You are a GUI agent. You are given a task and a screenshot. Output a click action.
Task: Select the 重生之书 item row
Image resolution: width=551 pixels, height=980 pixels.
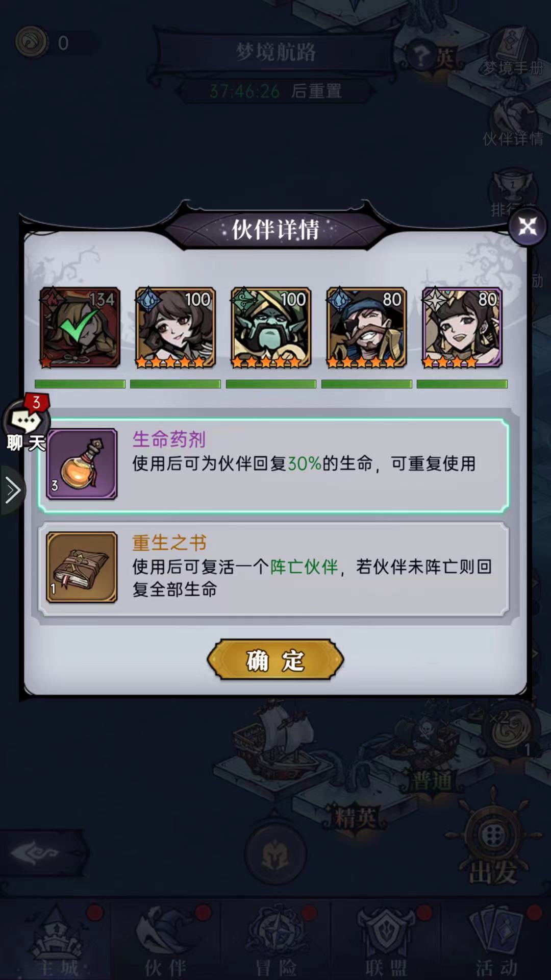click(x=273, y=569)
